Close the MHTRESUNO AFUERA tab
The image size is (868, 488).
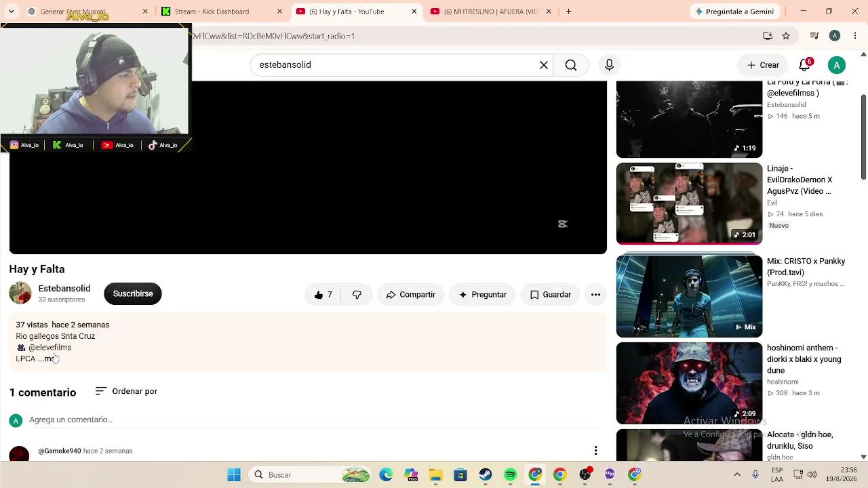click(x=549, y=12)
